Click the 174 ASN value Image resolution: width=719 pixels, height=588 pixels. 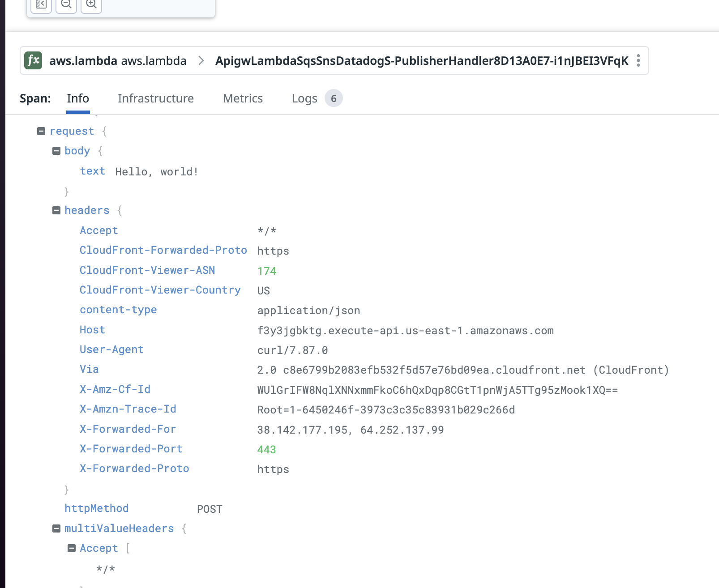[x=267, y=271]
